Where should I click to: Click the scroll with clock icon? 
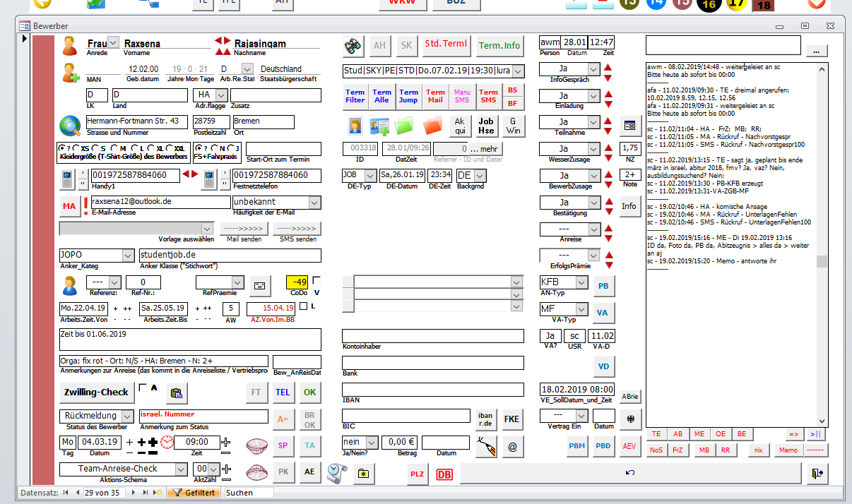[337, 472]
